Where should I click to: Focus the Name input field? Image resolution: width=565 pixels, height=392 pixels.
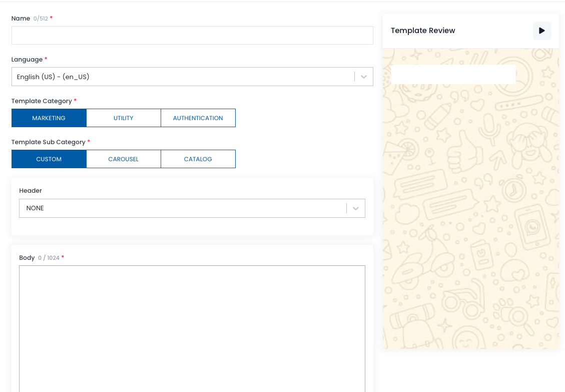(x=192, y=36)
